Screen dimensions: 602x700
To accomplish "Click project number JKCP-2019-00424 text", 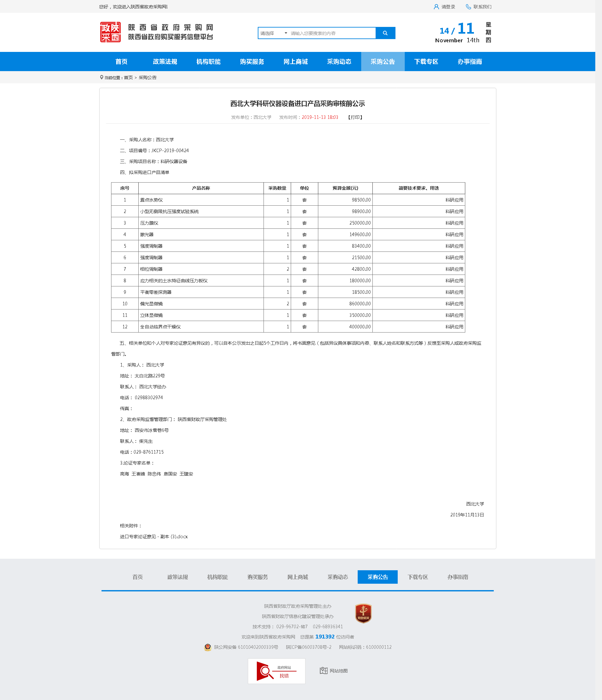I will point(170,151).
